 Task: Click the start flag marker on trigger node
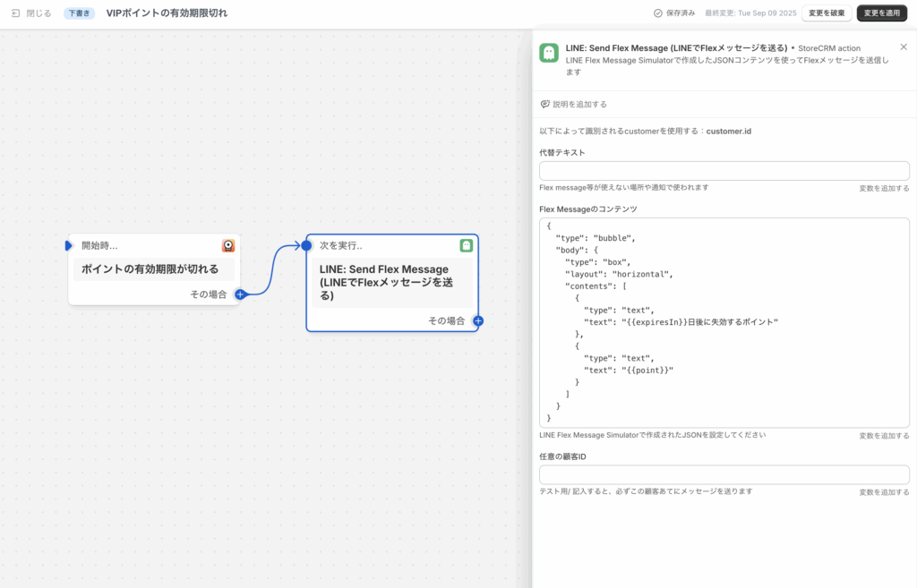point(69,245)
